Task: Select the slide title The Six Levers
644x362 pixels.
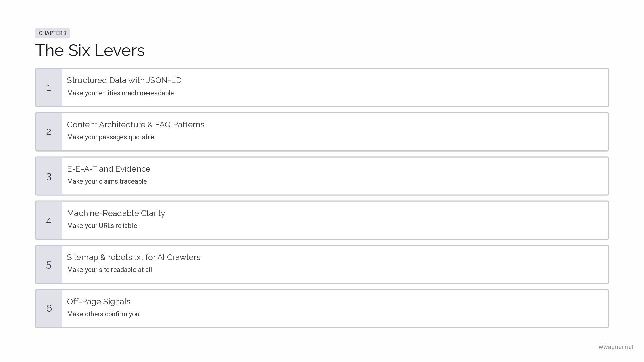Action: coord(90,50)
